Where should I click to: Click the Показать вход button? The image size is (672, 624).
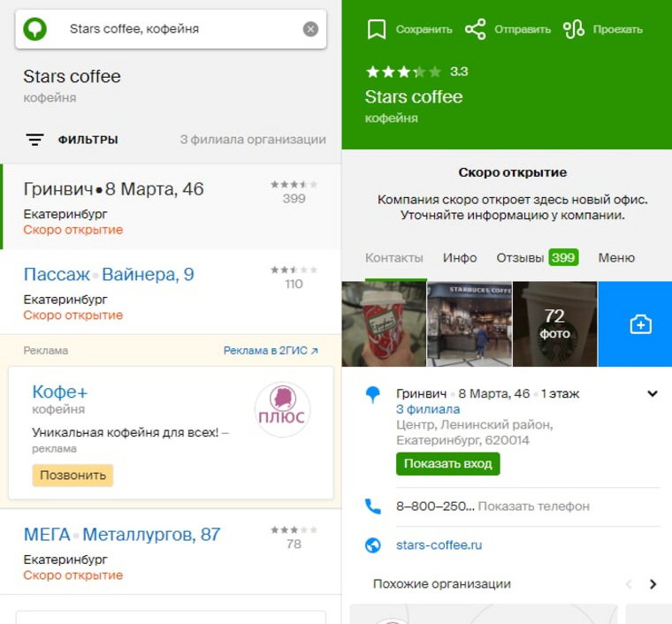click(448, 464)
